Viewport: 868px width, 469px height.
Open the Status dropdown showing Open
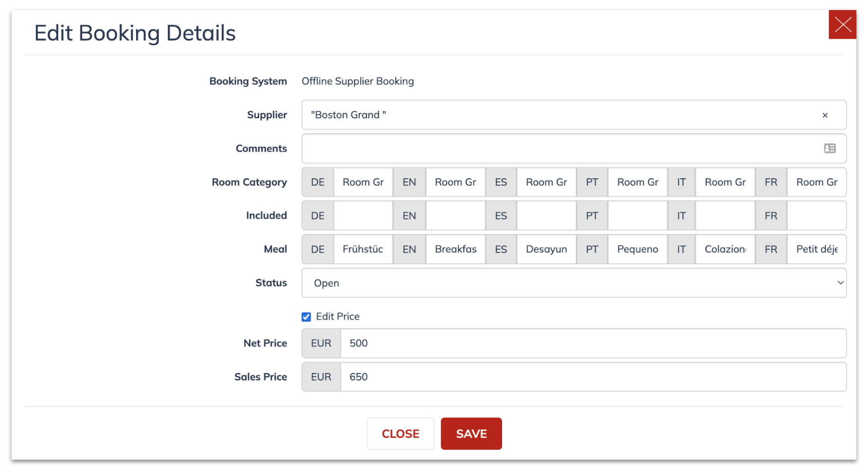(574, 283)
